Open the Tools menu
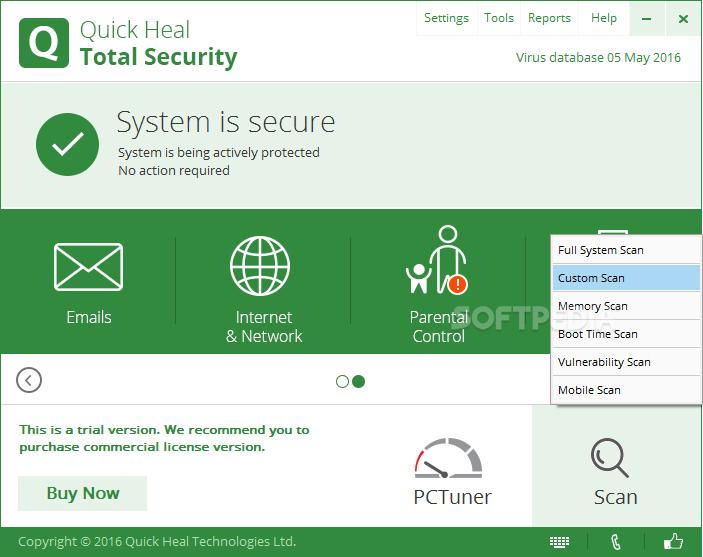This screenshot has width=703, height=557. pyautogui.click(x=499, y=18)
